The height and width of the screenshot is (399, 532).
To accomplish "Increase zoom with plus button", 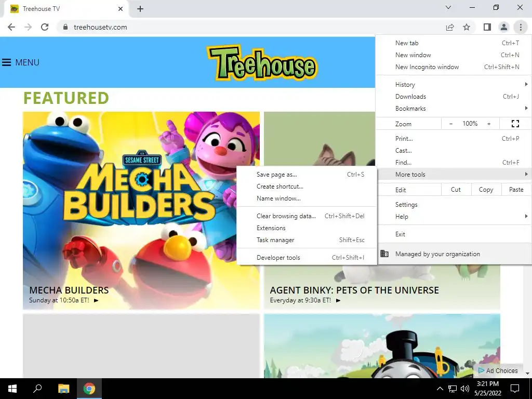I will [489, 124].
